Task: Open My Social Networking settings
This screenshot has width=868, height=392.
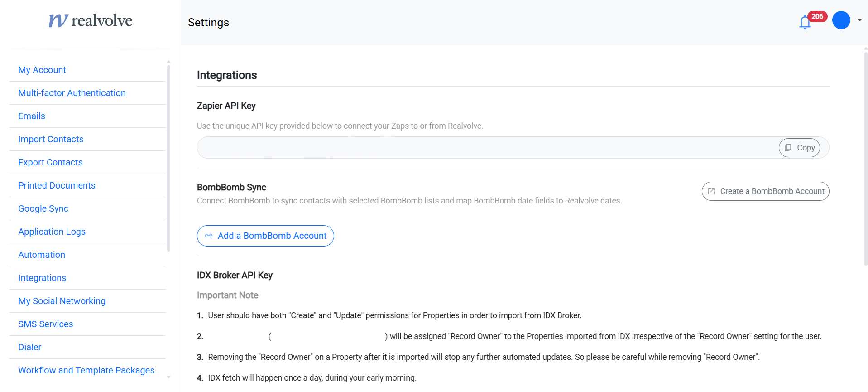Action: click(62, 301)
